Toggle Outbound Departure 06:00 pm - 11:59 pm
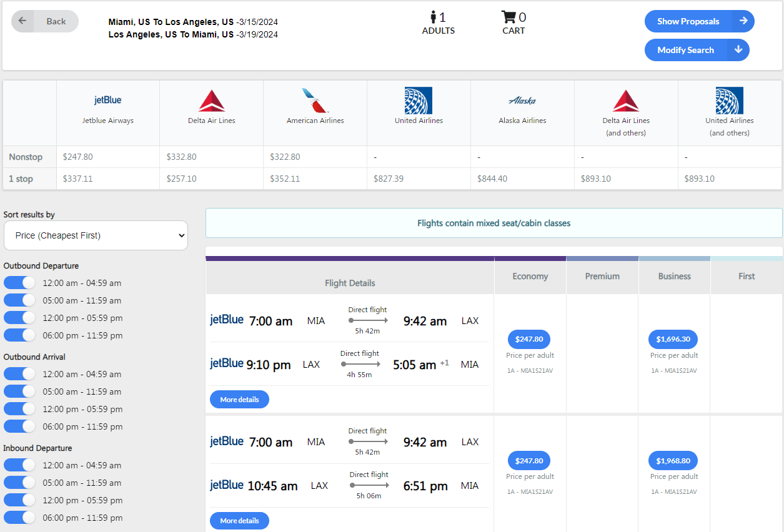The width and height of the screenshot is (784, 532). pyautogui.click(x=20, y=335)
